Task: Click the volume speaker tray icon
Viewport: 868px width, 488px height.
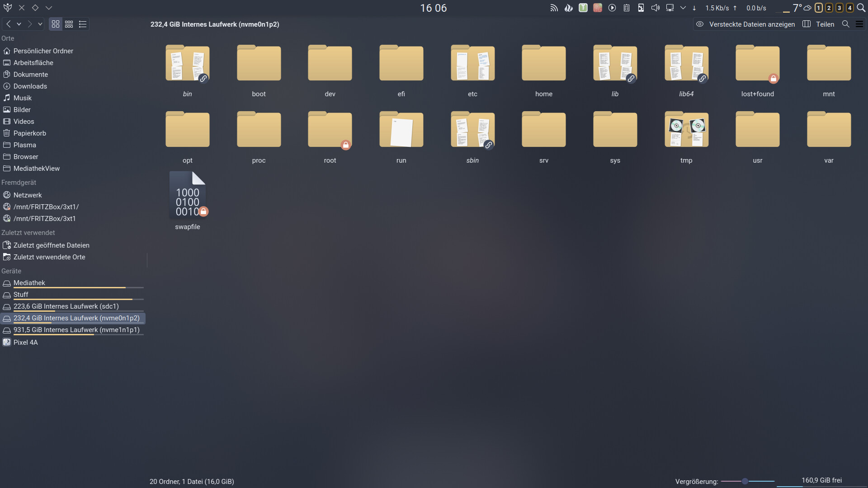Action: [655, 8]
